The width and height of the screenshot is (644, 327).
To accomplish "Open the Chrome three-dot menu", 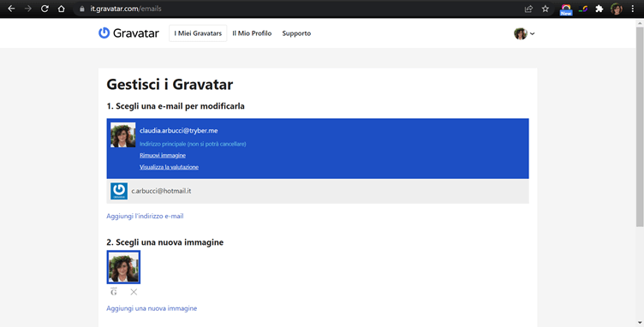I will (633, 9).
